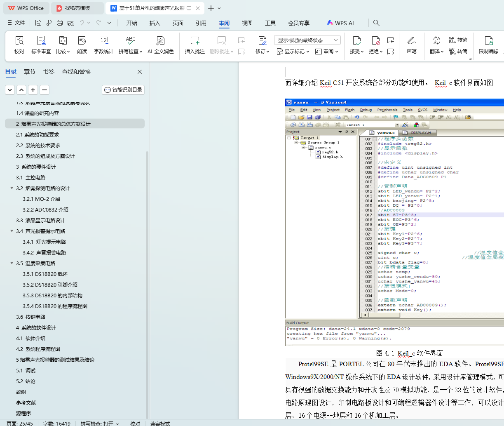Switch to the WPS Office home tab
Viewport: 504px width, 426px height.
(x=26, y=8)
